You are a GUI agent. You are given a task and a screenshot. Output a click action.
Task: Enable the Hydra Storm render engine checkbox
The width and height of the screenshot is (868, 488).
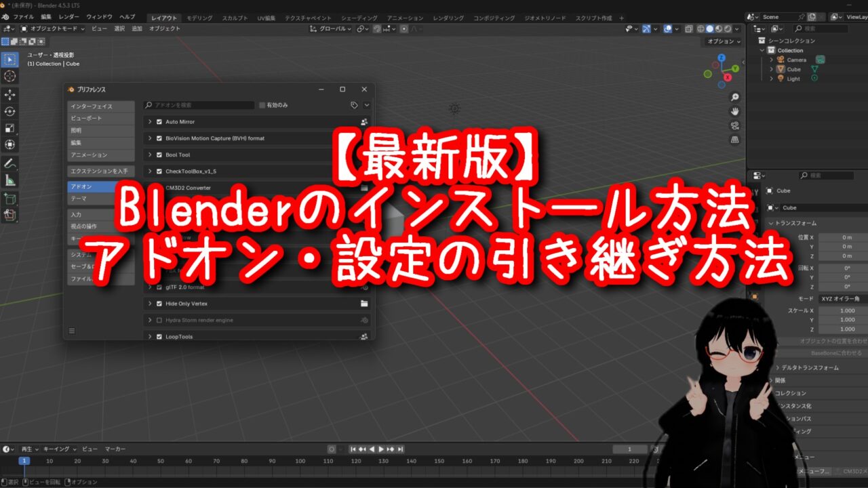point(159,320)
